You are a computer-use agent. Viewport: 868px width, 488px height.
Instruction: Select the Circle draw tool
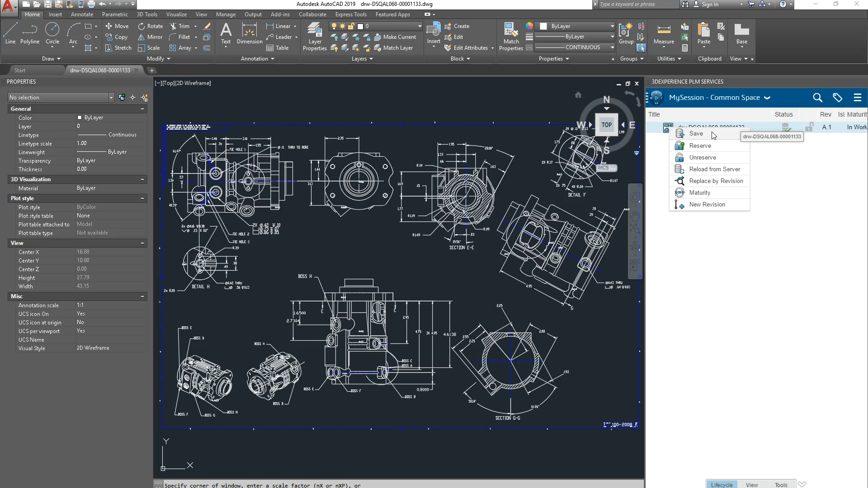(x=52, y=34)
